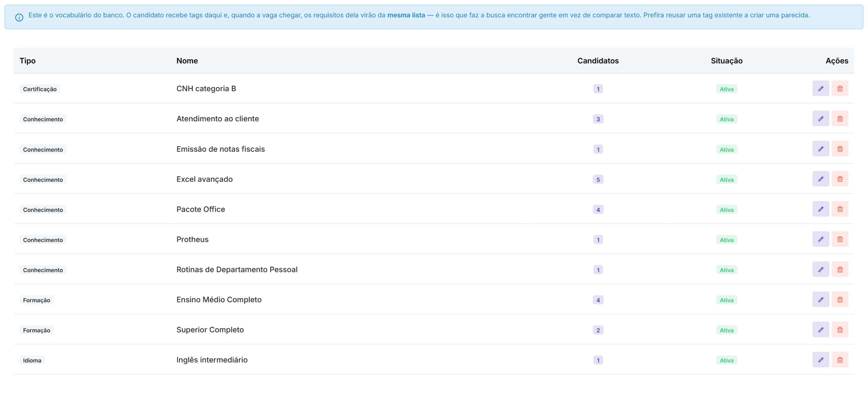Click the Situação column header
The width and height of the screenshot is (868, 403).
[726, 61]
